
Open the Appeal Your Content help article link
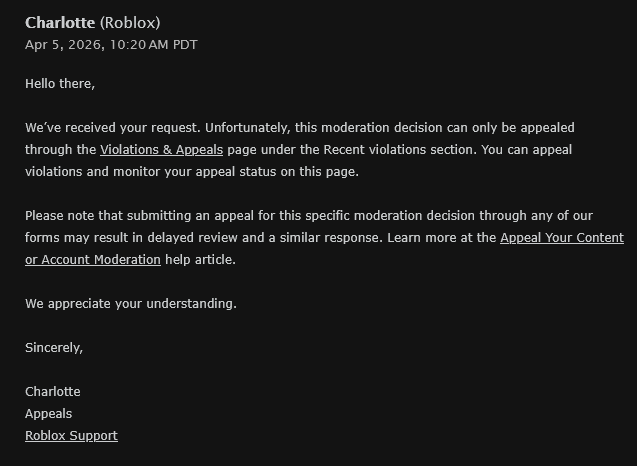click(561, 238)
